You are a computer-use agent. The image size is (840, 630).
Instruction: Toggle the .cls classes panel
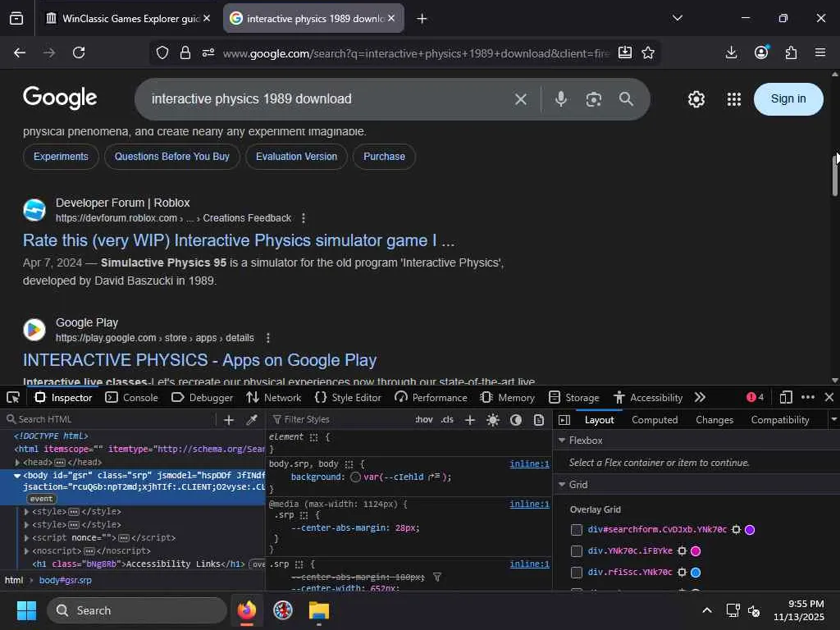coord(447,419)
